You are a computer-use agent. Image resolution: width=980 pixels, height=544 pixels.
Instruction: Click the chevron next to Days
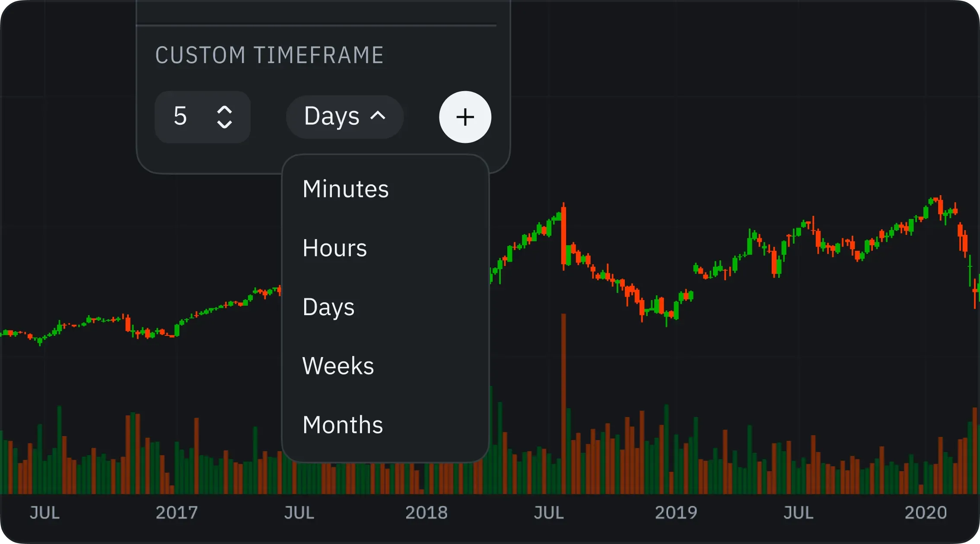tap(378, 116)
